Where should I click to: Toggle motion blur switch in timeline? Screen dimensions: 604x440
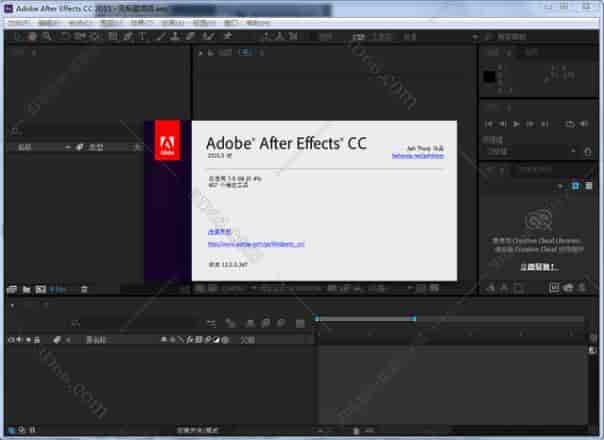[208, 340]
